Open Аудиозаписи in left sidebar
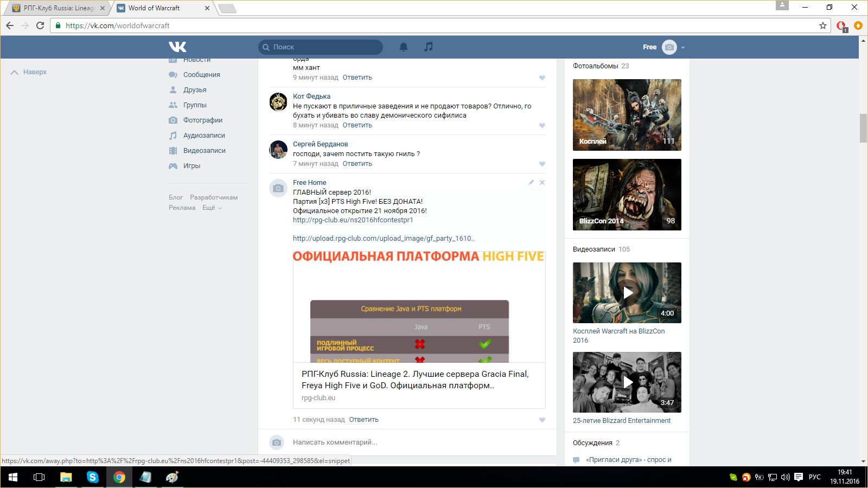This screenshot has width=868, height=488. tap(204, 136)
